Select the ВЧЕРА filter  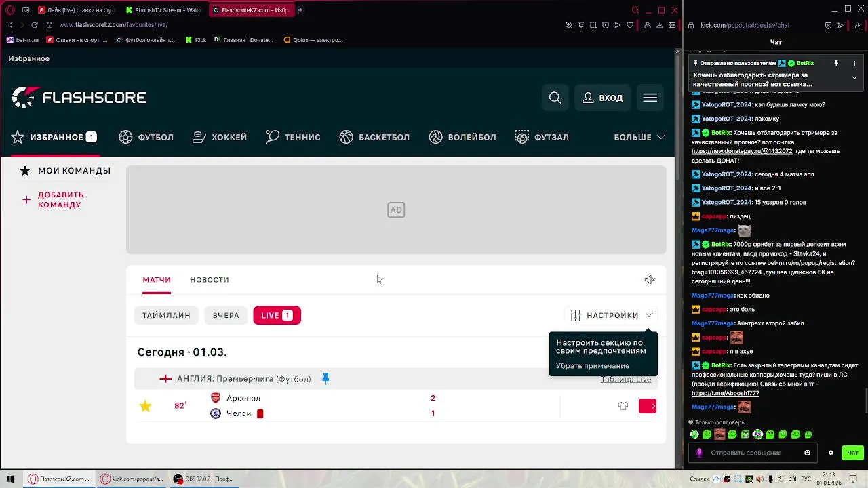(x=226, y=315)
